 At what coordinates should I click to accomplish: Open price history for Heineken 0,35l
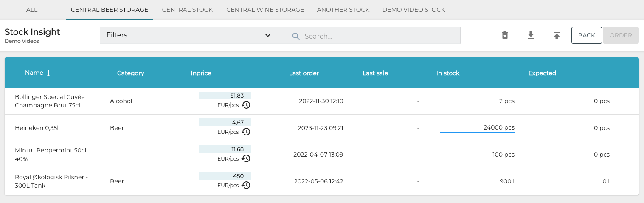tap(246, 132)
